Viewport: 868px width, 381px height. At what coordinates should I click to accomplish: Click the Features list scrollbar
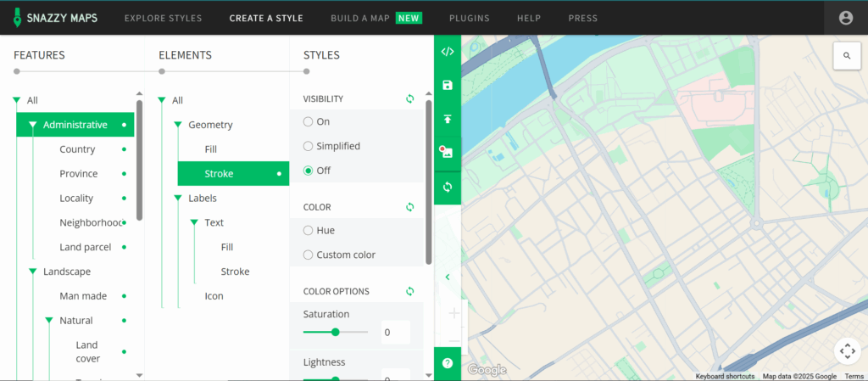click(140, 160)
